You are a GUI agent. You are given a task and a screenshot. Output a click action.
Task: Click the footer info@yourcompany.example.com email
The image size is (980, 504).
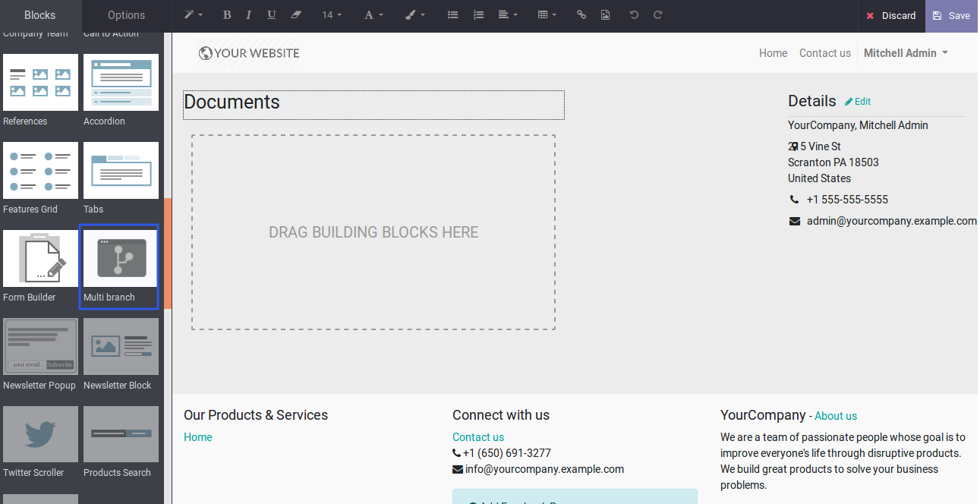click(544, 469)
